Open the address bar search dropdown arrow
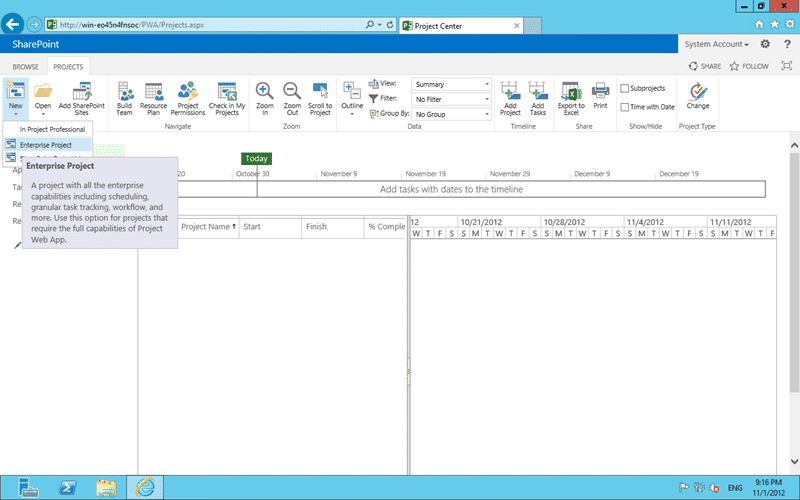 380,24
